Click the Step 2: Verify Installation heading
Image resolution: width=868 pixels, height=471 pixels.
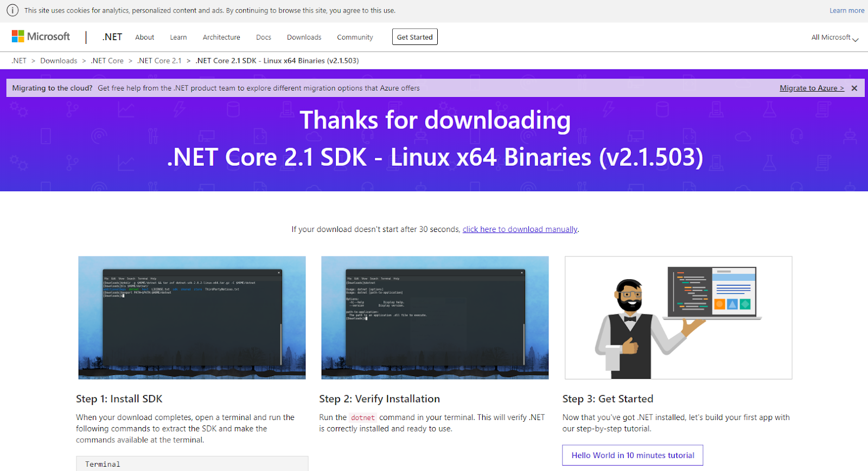click(380, 399)
